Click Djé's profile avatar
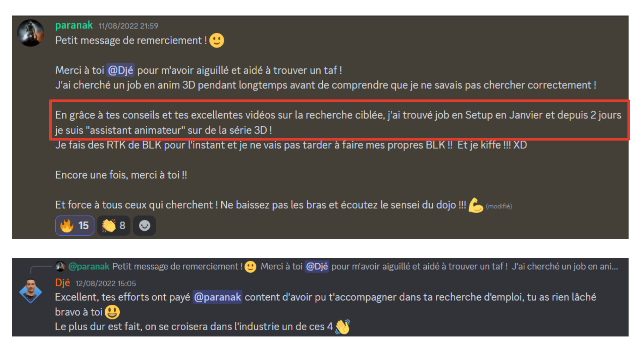Screen dimensions: 644x362 click(x=31, y=291)
